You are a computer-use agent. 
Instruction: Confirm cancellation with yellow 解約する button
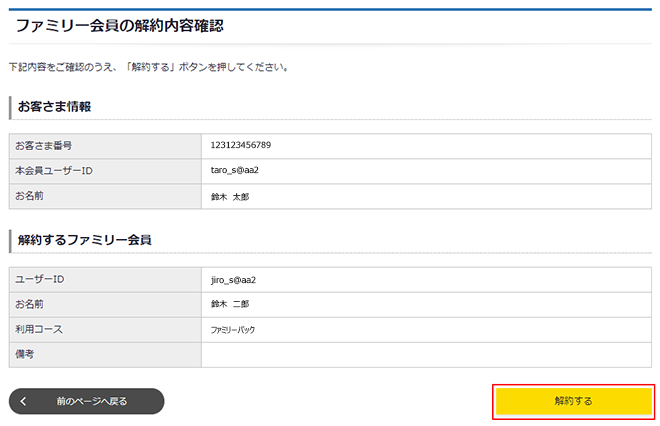(x=573, y=401)
